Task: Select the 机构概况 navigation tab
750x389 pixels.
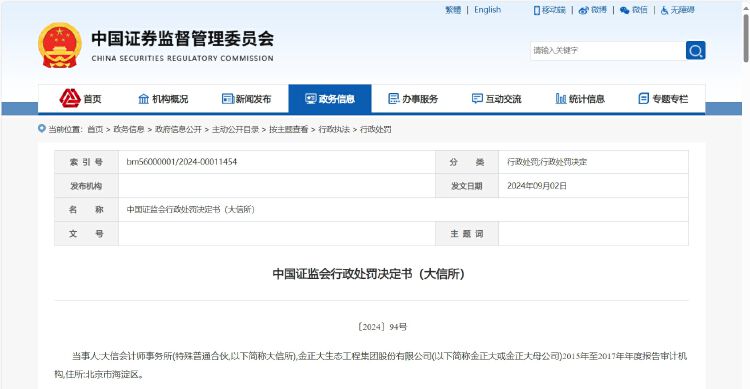Action: pyautogui.click(x=163, y=99)
